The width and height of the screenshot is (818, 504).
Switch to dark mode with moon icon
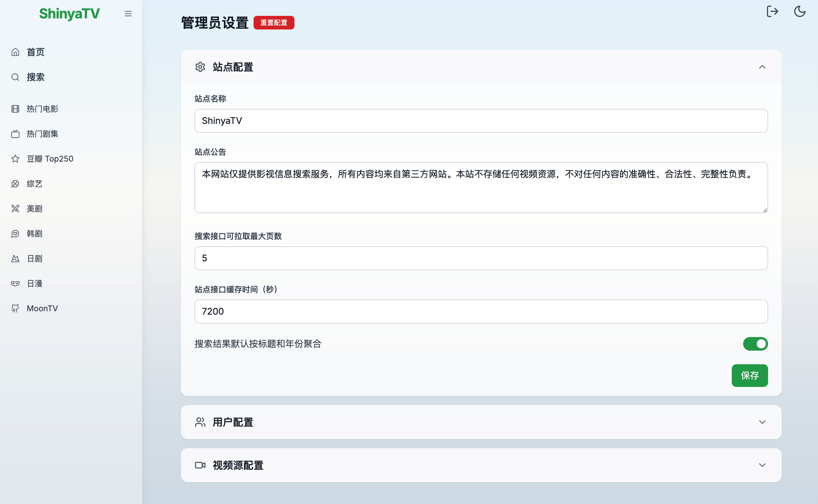pos(800,11)
